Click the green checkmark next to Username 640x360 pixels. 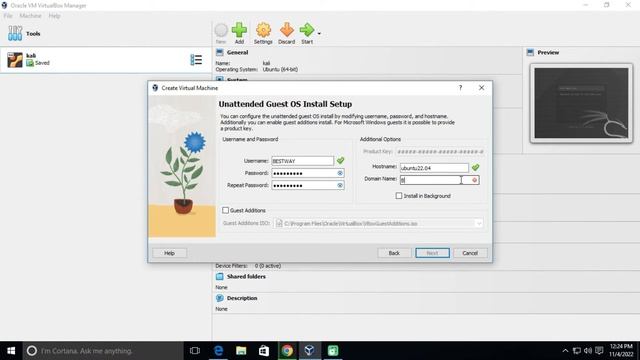click(340, 160)
